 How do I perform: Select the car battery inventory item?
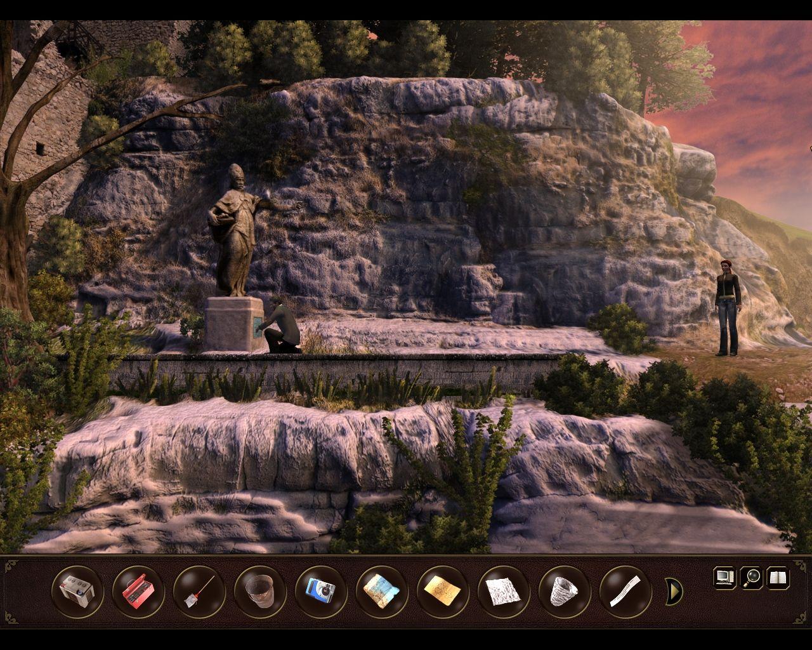[x=76, y=592]
